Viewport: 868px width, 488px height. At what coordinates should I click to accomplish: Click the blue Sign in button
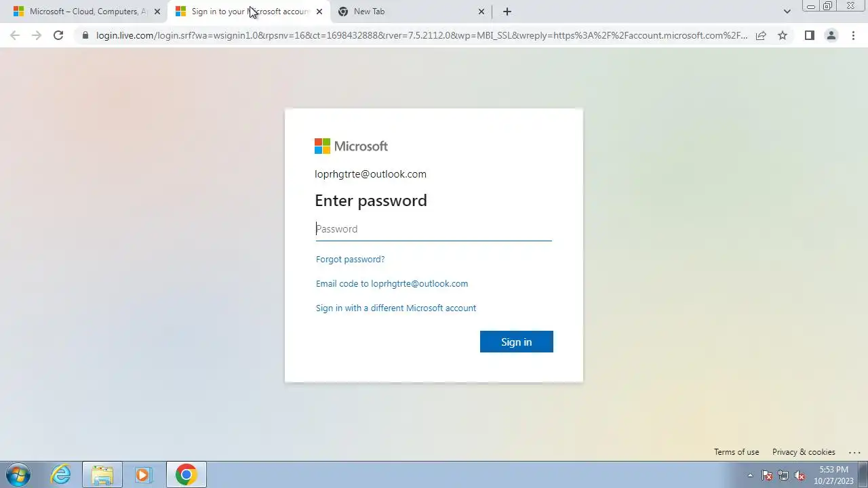tap(517, 342)
